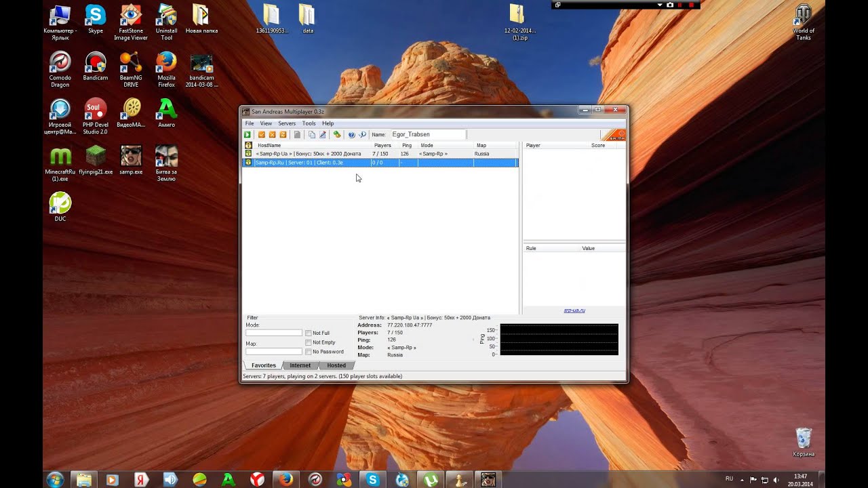This screenshot has width=868, height=488.
Task: Sort servers by Players column header
Action: (385, 145)
